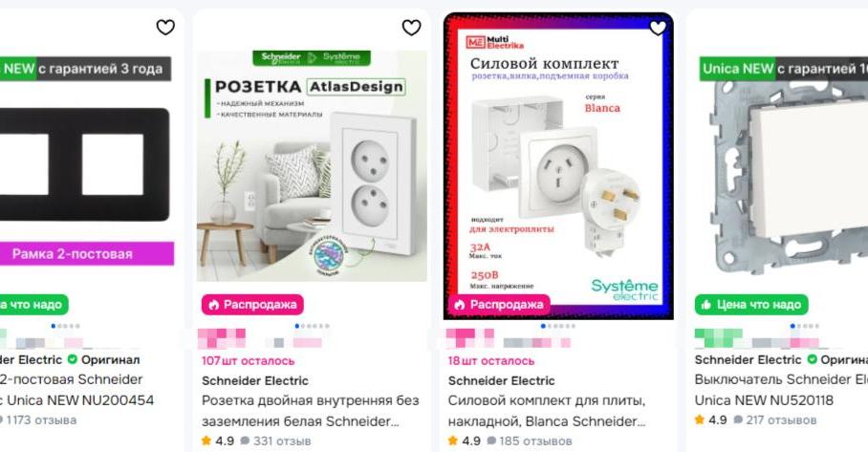Open the AtlasDesign double socket image
This screenshot has width=868, height=452.
click(313, 166)
